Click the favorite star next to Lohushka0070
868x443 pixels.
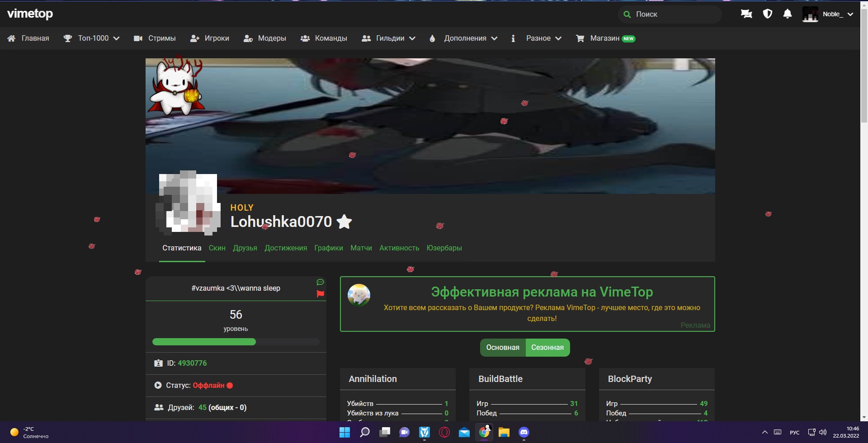pyautogui.click(x=344, y=222)
